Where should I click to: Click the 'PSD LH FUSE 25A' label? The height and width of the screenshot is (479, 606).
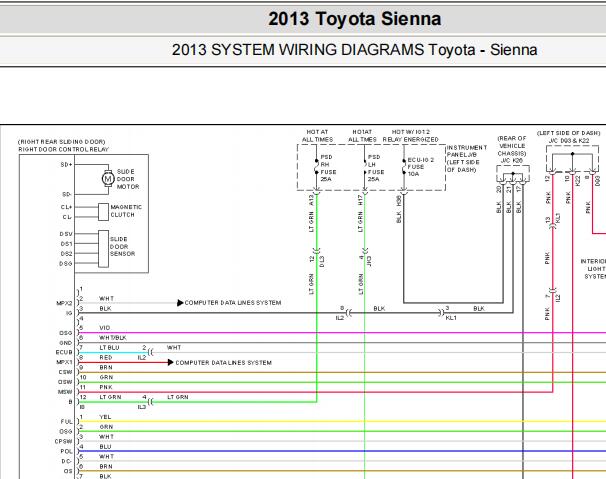[376, 168]
